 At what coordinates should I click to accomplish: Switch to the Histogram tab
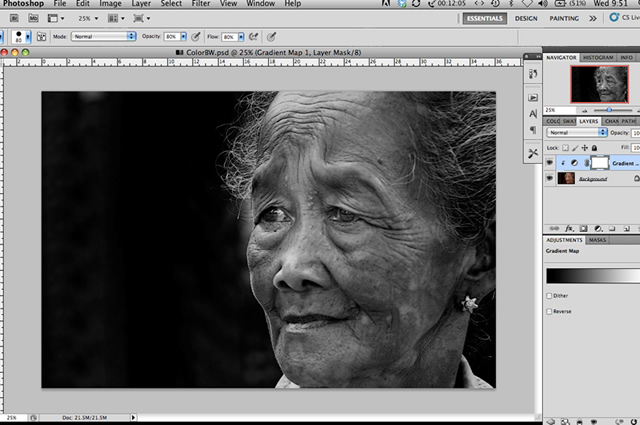click(x=596, y=58)
